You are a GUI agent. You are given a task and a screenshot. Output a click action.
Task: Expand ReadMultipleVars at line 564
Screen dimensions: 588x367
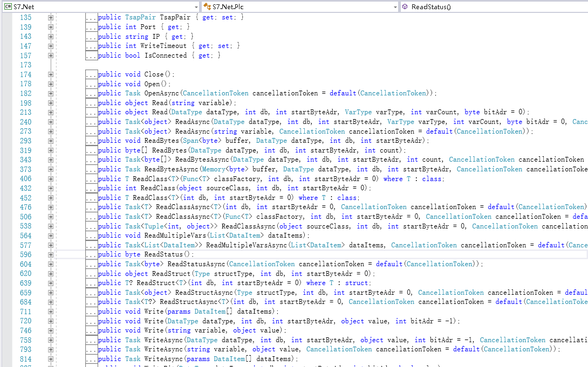[x=51, y=236]
